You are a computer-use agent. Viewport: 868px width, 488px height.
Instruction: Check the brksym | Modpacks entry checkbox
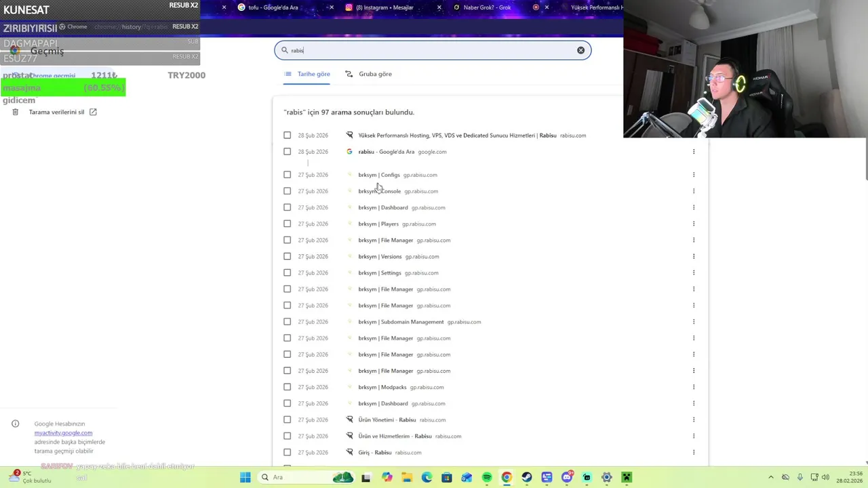(x=288, y=387)
